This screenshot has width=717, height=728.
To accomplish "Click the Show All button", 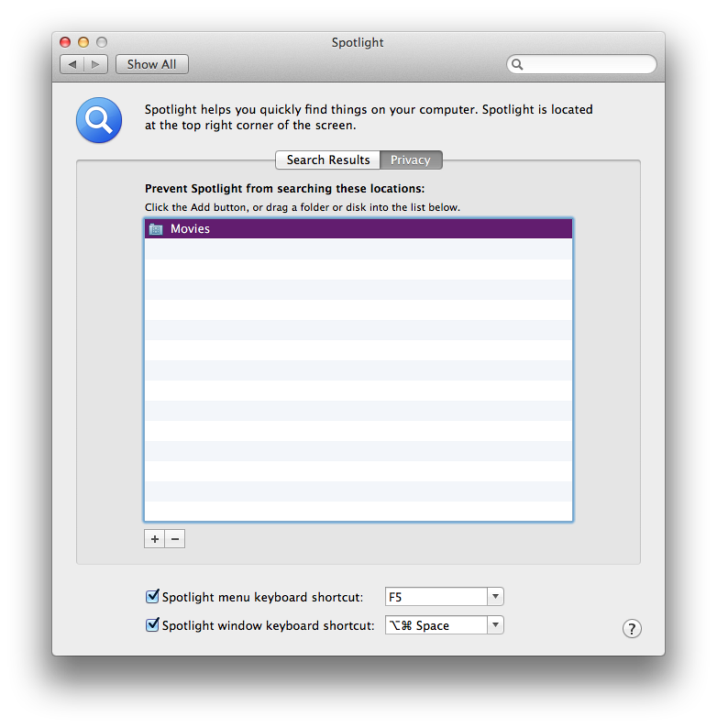I will click(152, 64).
